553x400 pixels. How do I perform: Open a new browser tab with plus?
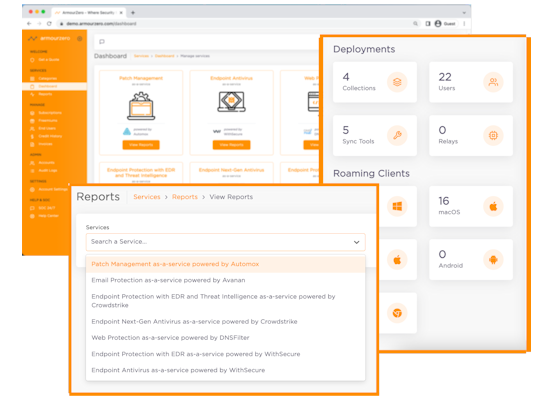(x=133, y=13)
